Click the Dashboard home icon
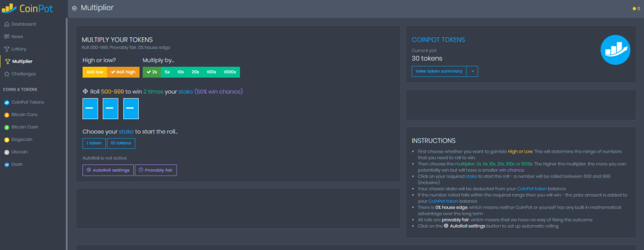 [x=7, y=24]
